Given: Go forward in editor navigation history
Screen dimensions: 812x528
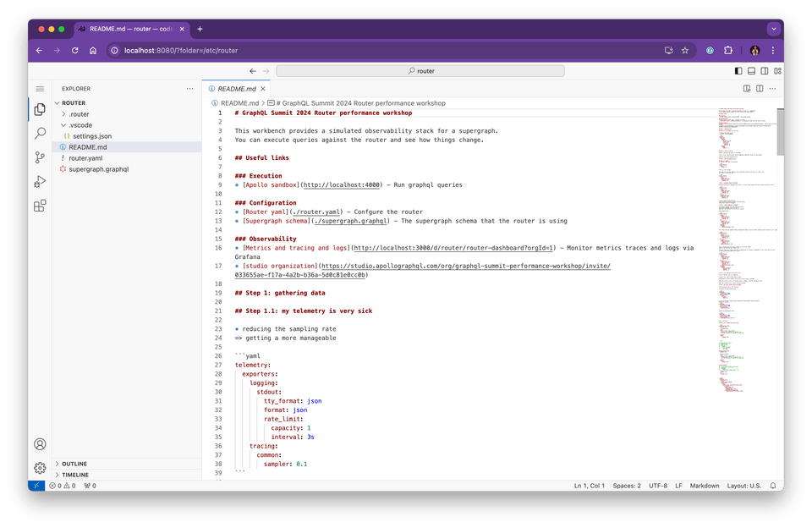Looking at the screenshot, I should click(266, 71).
